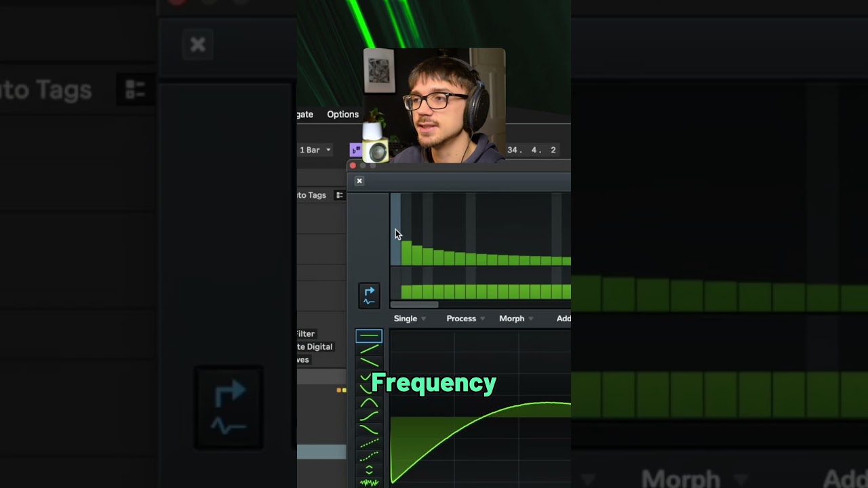Image resolution: width=868 pixels, height=488 pixels.
Task: Select the ramp up line shape
Action: coord(369,349)
